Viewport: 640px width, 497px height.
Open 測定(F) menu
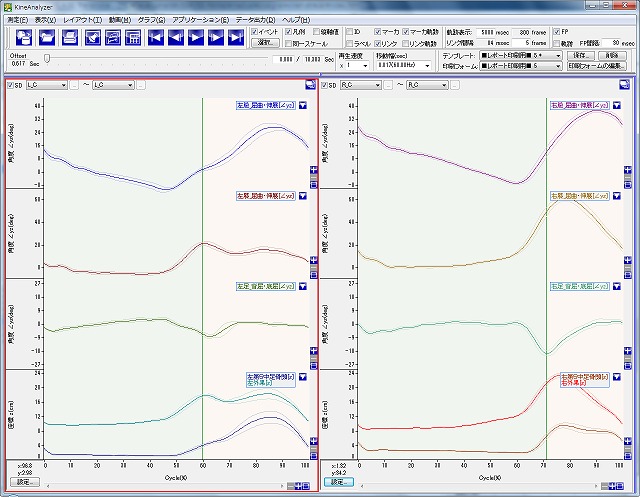[18, 20]
